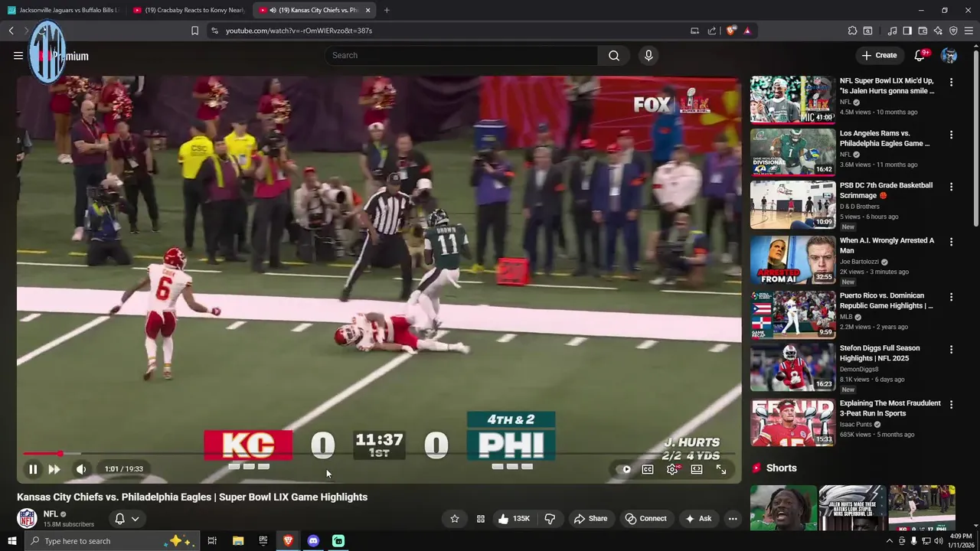Click the magnifier search button

coord(614,55)
